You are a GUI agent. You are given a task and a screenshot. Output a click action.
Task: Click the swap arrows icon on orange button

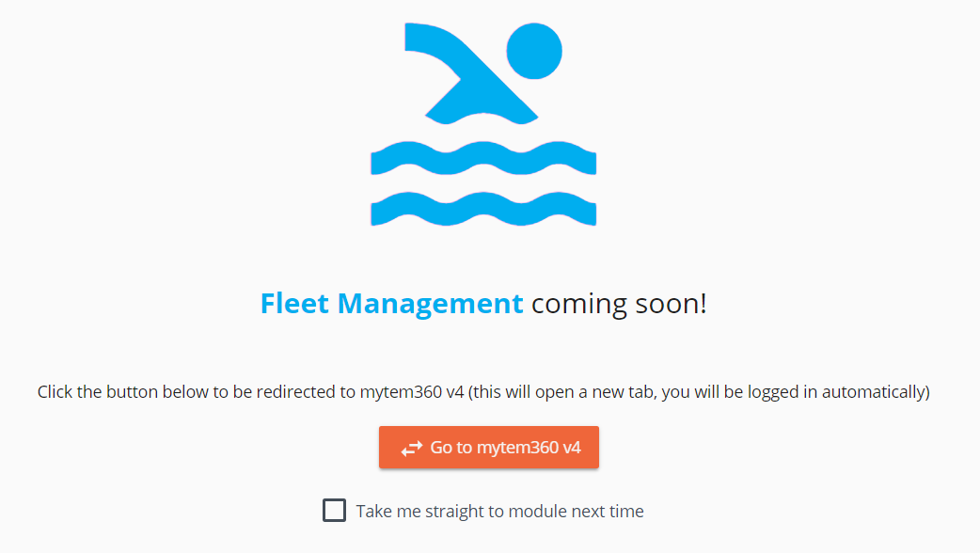[411, 449]
